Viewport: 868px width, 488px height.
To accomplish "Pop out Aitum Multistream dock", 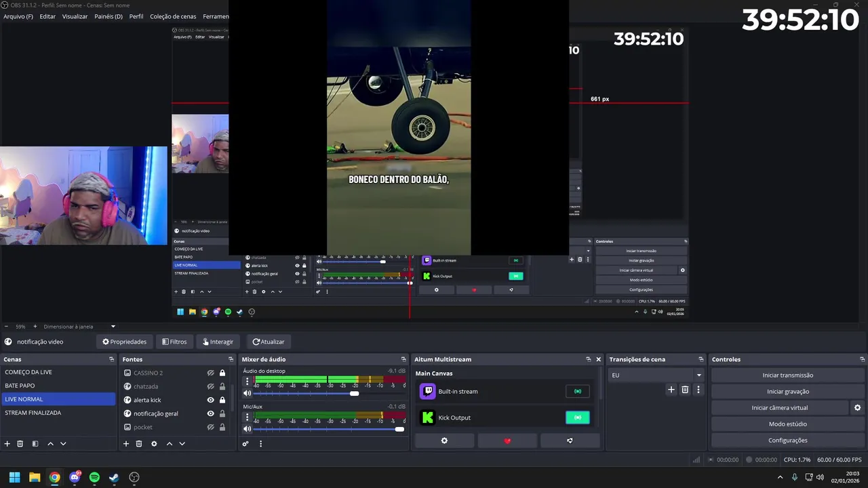I will [588, 359].
